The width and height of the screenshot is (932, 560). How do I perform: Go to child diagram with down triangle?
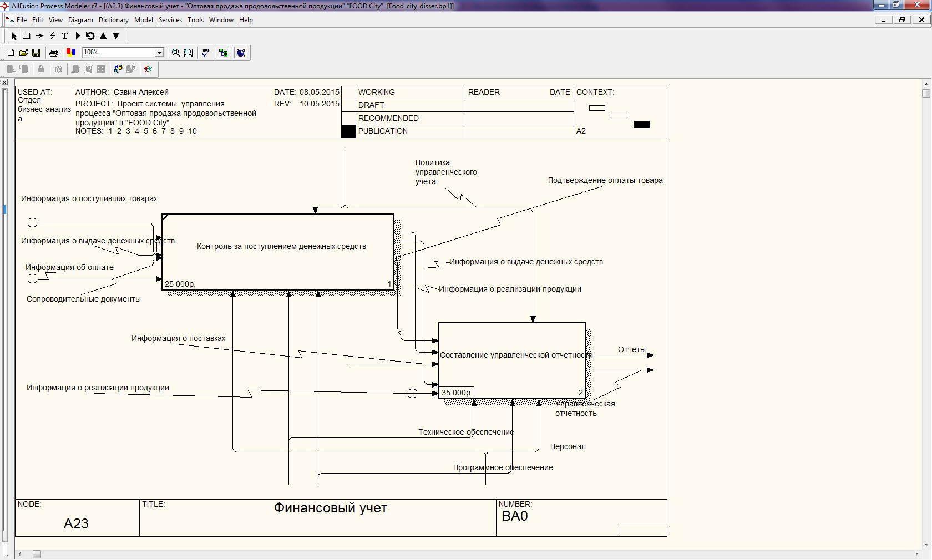116,36
